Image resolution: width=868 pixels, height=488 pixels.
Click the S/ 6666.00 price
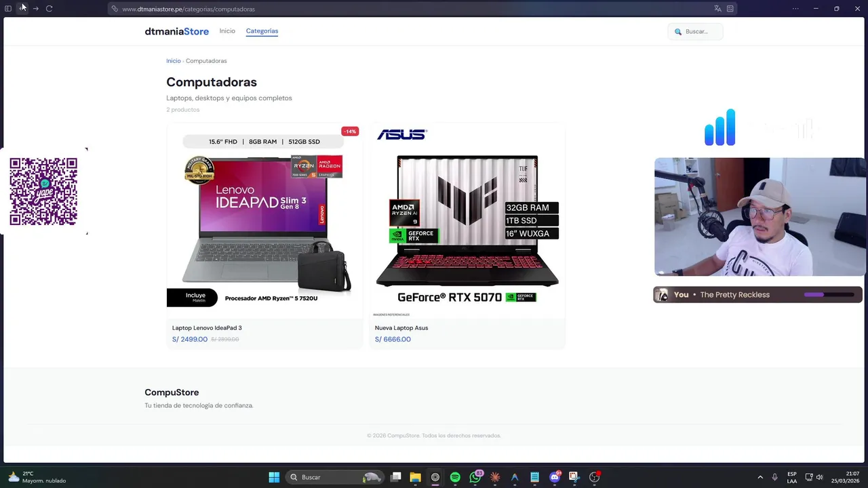tap(393, 340)
